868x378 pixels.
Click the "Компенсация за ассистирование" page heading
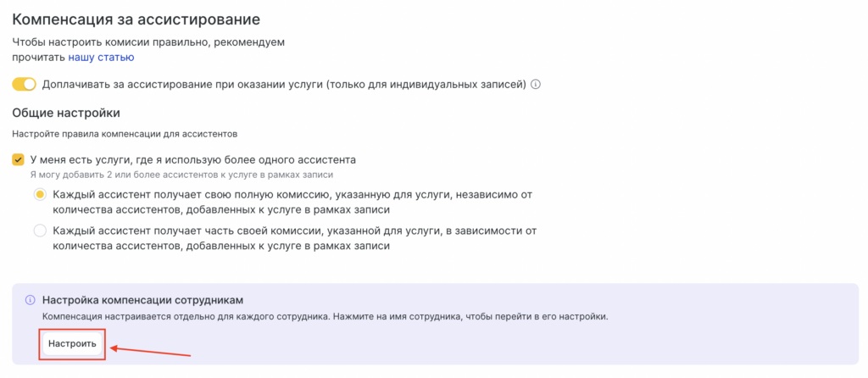[x=136, y=18]
